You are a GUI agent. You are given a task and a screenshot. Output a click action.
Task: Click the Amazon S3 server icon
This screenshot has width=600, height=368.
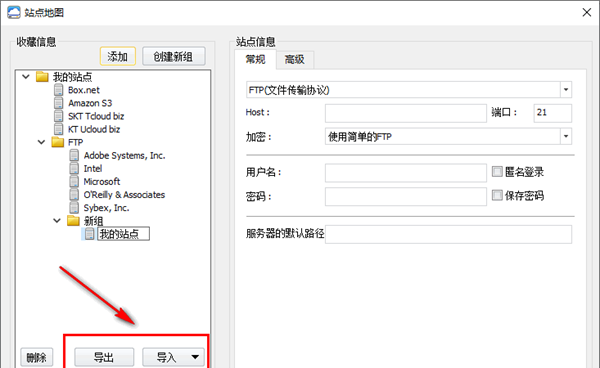pyautogui.click(x=59, y=103)
